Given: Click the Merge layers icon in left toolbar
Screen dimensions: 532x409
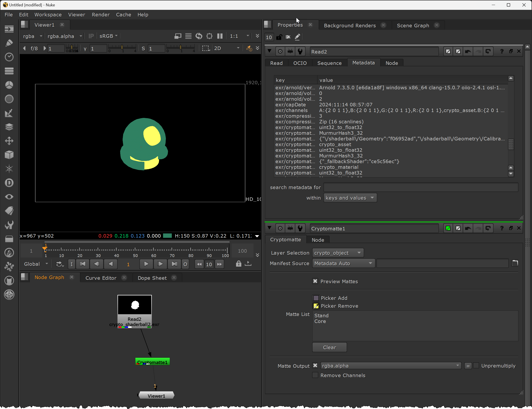Looking at the screenshot, I should [x=9, y=127].
